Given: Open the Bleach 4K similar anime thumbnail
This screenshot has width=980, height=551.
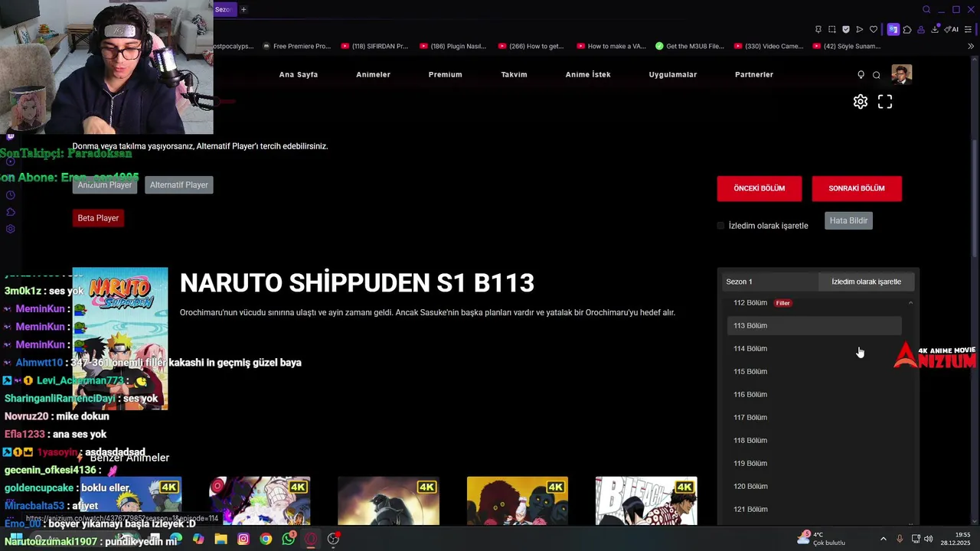Looking at the screenshot, I should [x=646, y=501].
